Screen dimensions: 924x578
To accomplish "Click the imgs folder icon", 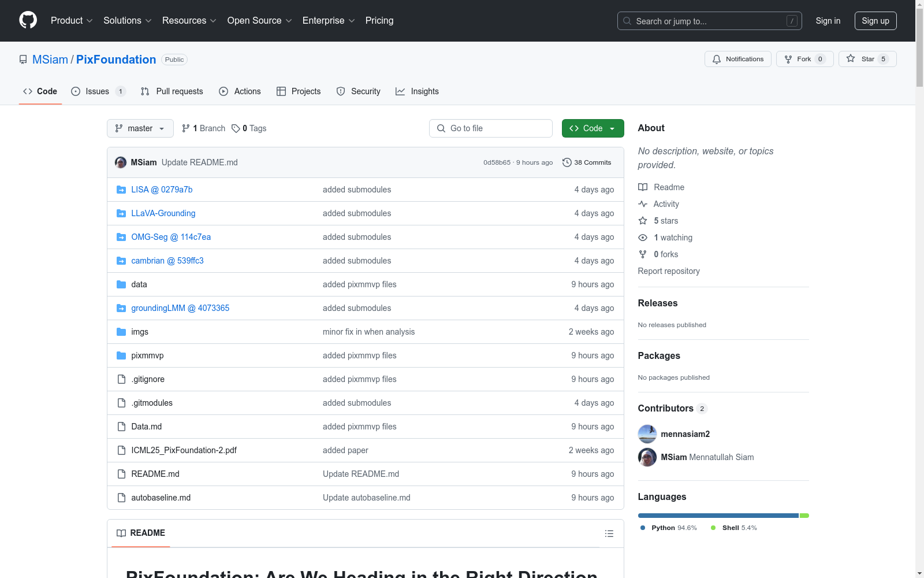I will click(121, 332).
